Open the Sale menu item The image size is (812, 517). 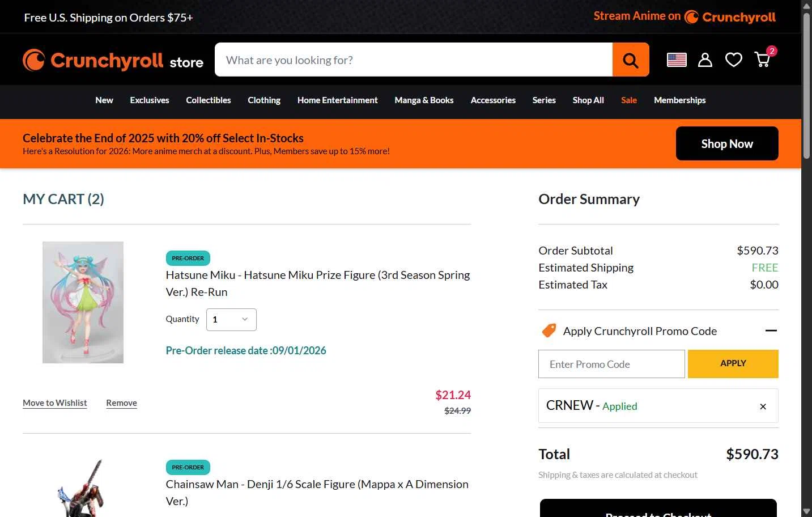click(x=629, y=100)
